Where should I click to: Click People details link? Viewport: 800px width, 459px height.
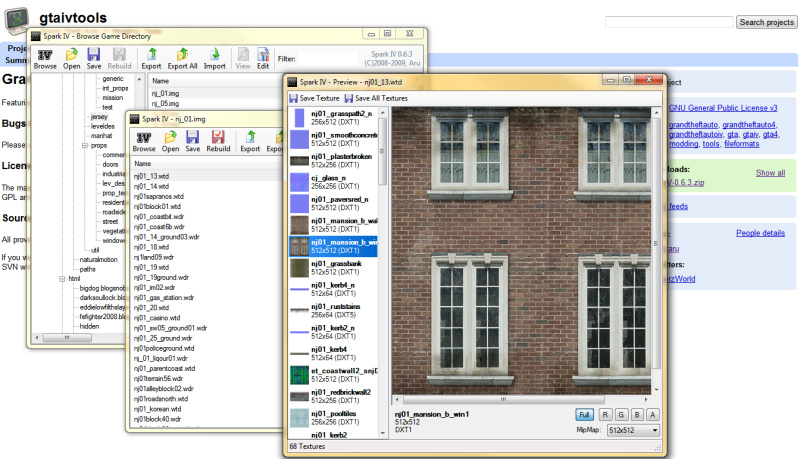pos(760,233)
